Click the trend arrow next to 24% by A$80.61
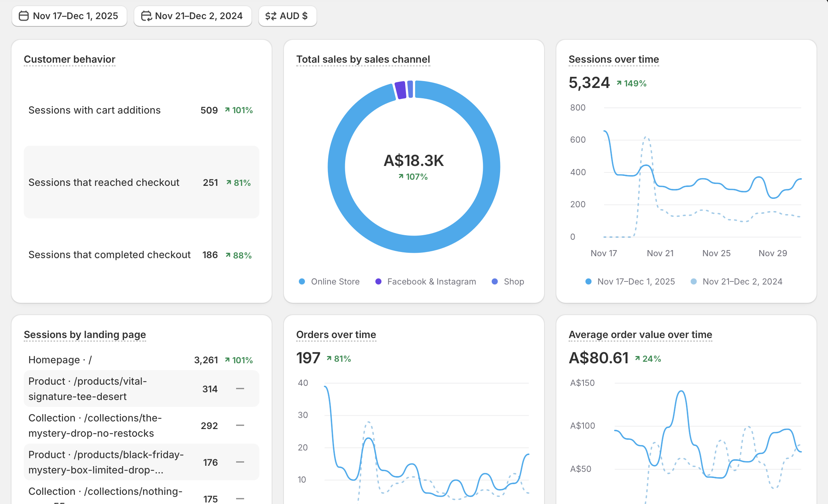This screenshot has width=828, height=504. 637,358
